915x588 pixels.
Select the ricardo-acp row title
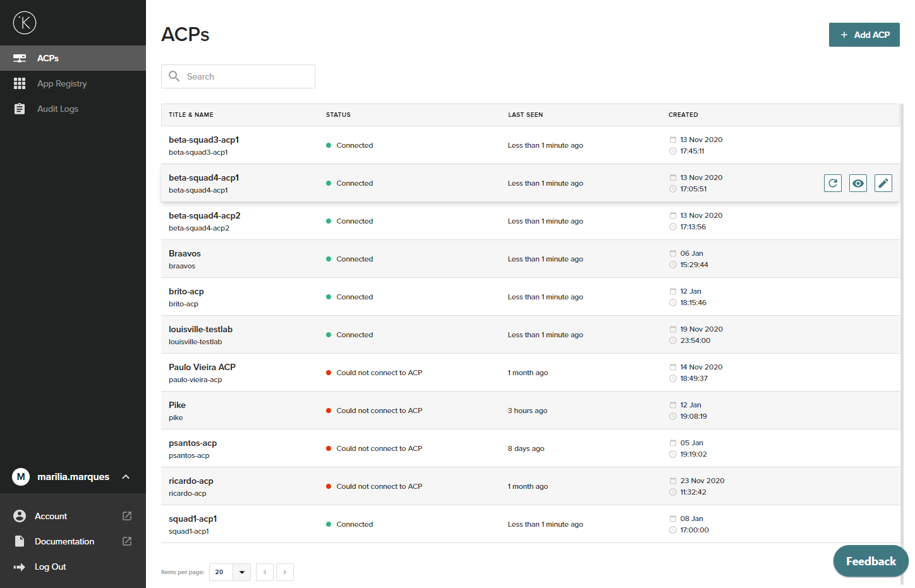click(x=191, y=481)
